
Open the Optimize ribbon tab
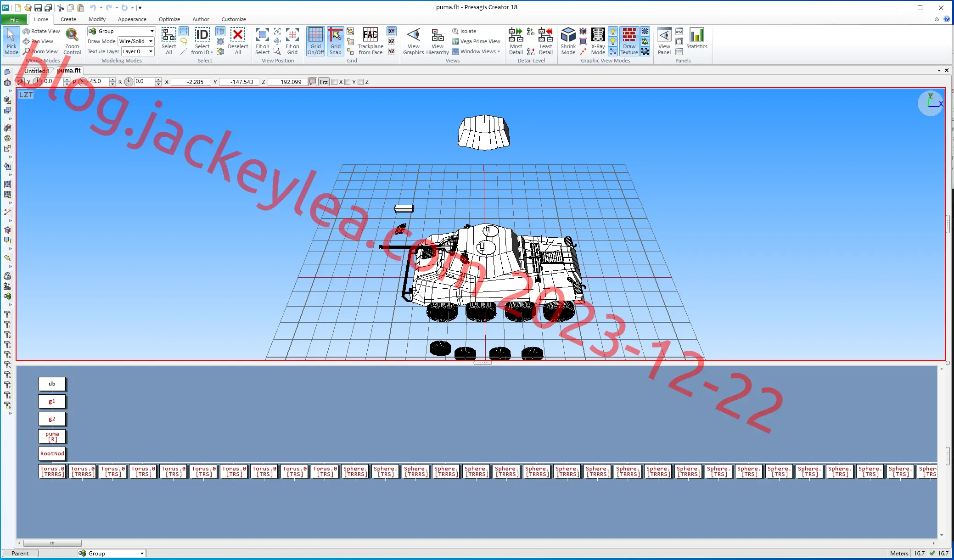click(169, 19)
